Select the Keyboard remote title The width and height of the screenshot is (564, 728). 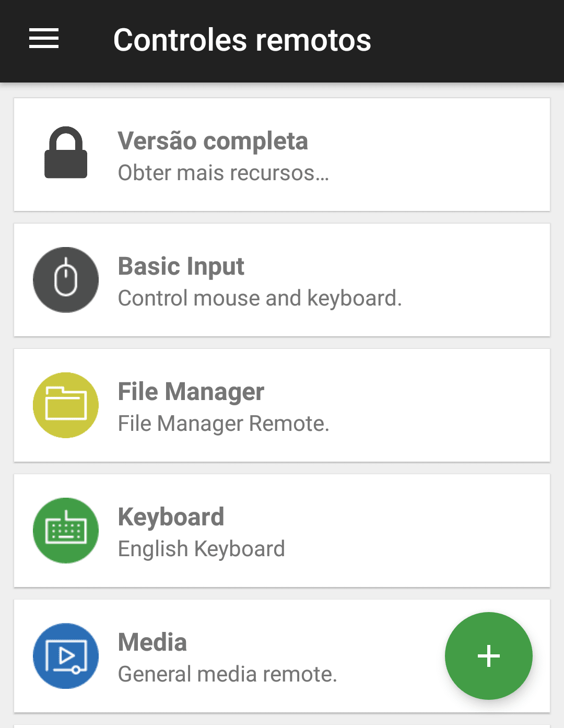tap(171, 517)
